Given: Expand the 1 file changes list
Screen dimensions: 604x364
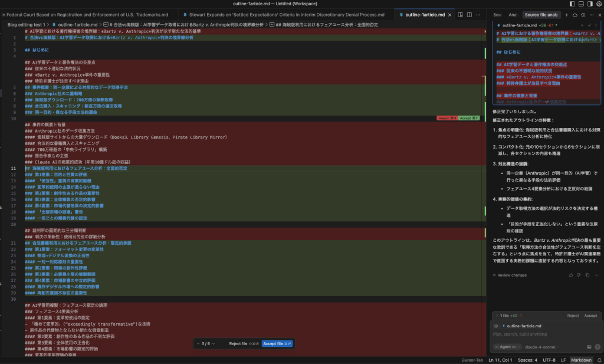Looking at the screenshot, I should pyautogui.click(x=497, y=316).
